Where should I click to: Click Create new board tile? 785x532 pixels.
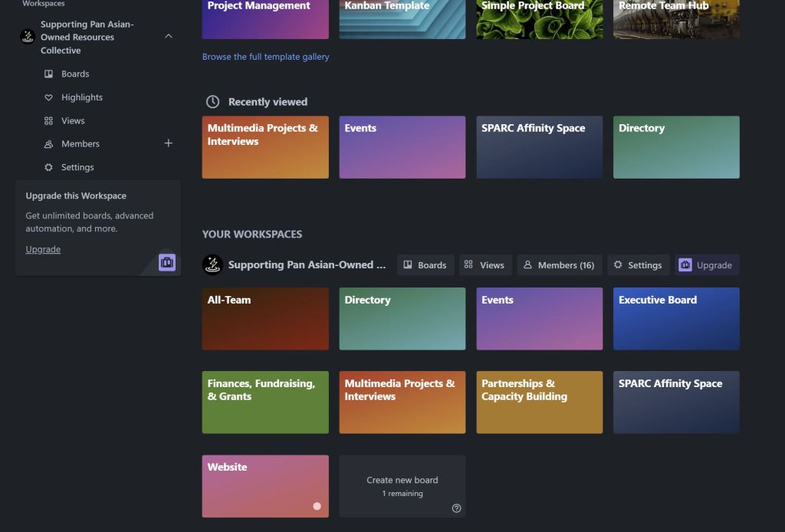[402, 485]
